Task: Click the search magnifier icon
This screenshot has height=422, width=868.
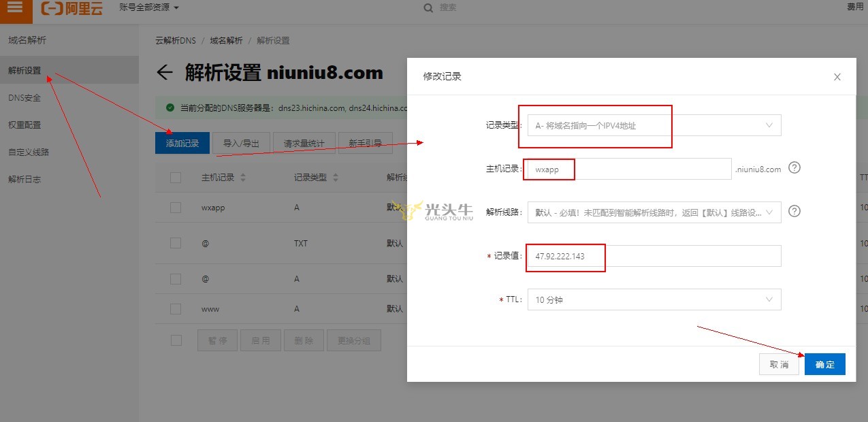Action: 428,7
